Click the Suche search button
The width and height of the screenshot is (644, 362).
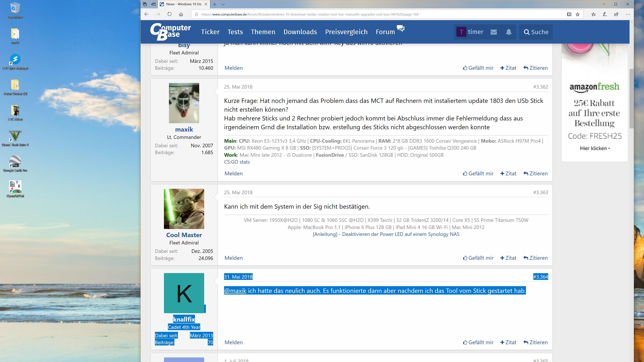coord(536,32)
